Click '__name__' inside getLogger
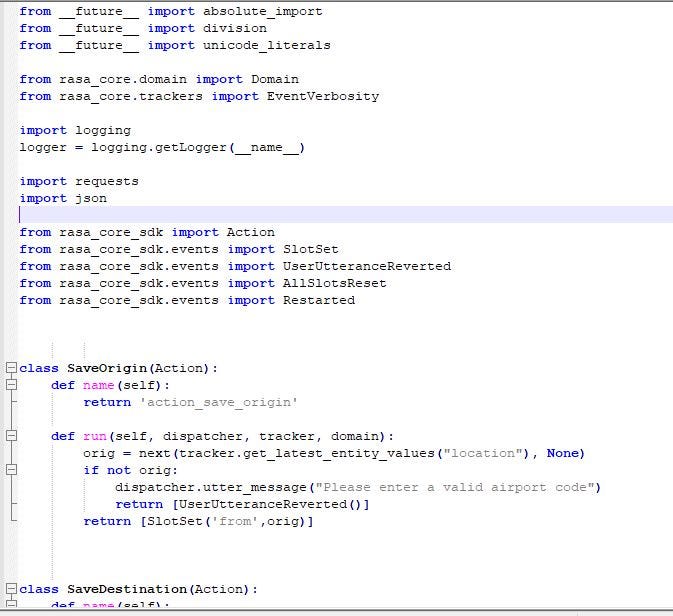This screenshot has height=616, width=673. click(x=267, y=148)
